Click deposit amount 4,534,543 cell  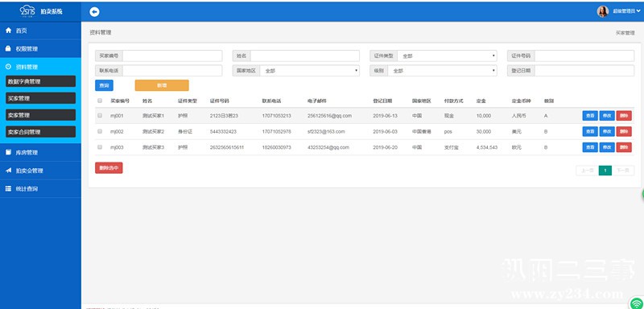487,147
